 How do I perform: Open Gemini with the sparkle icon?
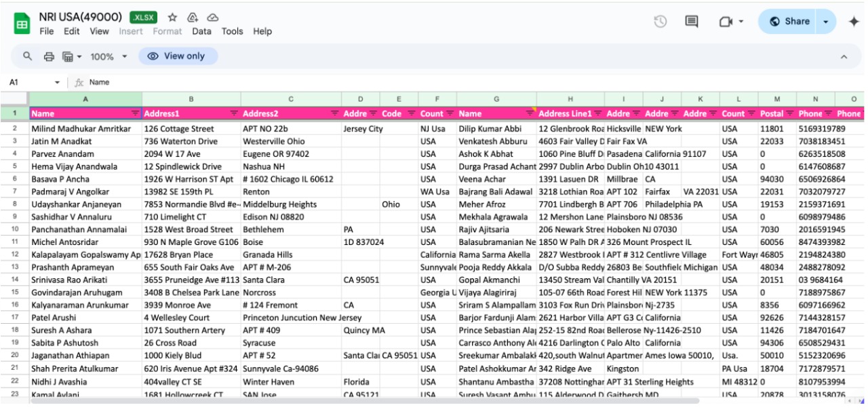853,21
